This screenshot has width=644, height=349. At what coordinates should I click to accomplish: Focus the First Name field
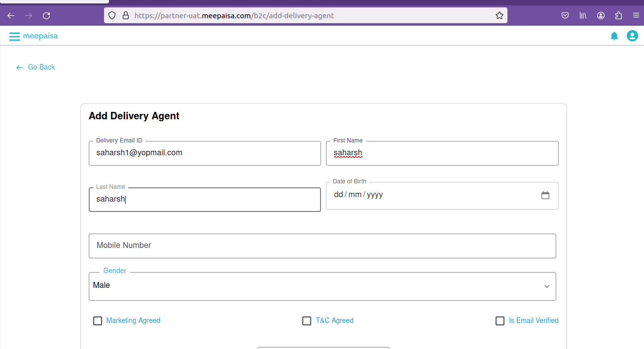pos(442,153)
